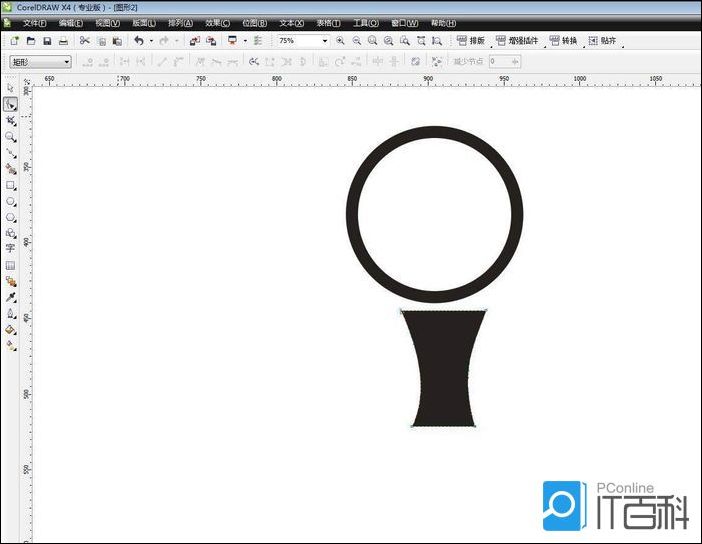The image size is (702, 544).
Task: Select the Smart Fill tool
Action: (x=10, y=169)
